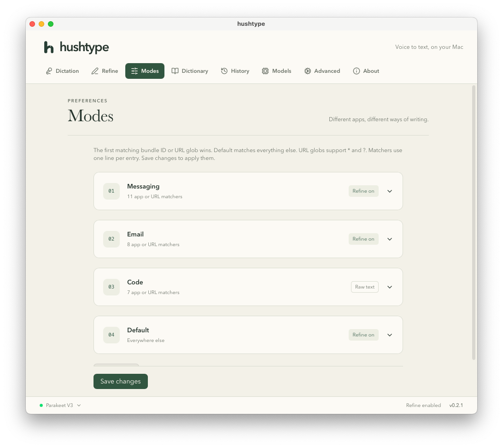Click the yellow minimize window button
503x448 pixels.
click(x=41, y=24)
